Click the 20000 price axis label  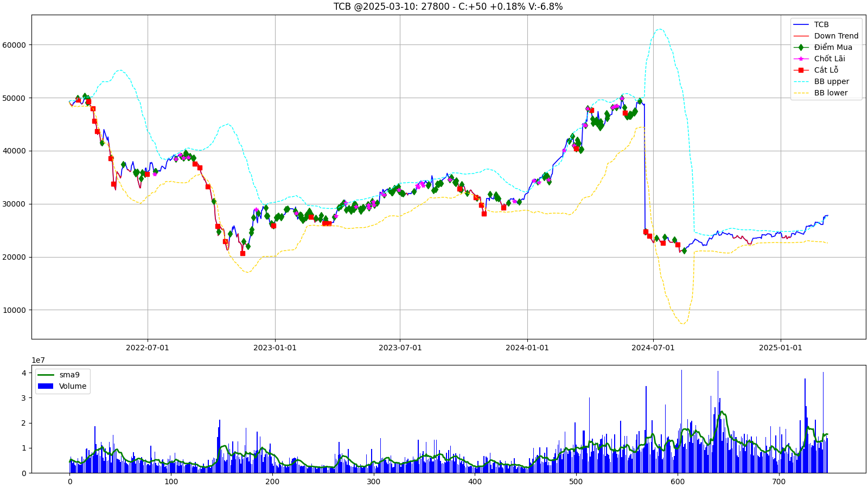click(14, 257)
